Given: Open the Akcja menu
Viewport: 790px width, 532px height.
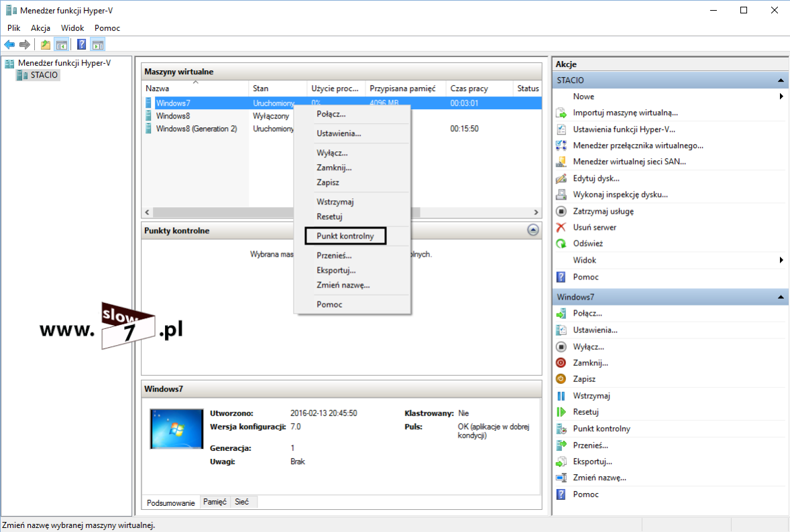Looking at the screenshot, I should [x=40, y=28].
